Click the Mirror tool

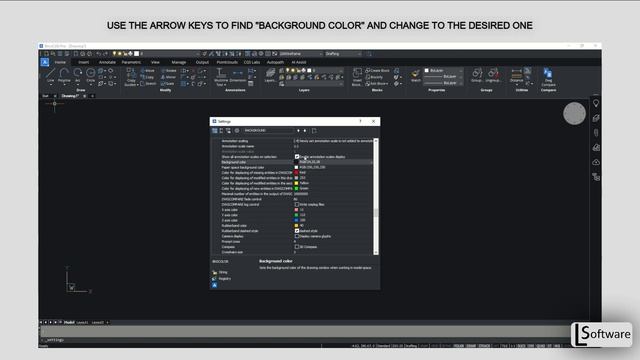click(168, 77)
